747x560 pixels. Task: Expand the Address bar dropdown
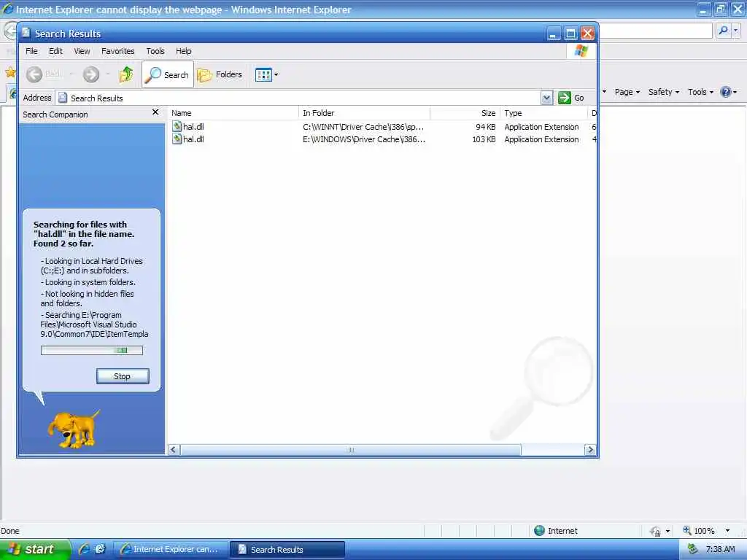coord(547,98)
